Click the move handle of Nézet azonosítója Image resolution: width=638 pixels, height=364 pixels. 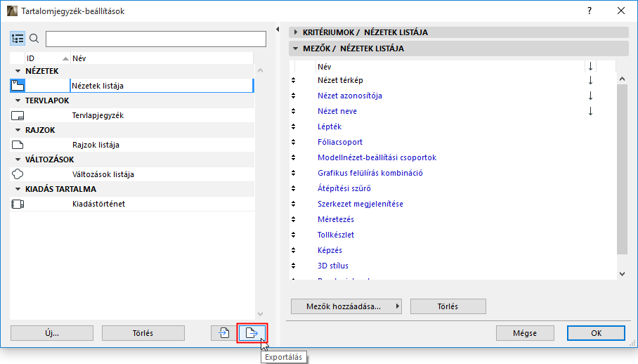coord(294,96)
